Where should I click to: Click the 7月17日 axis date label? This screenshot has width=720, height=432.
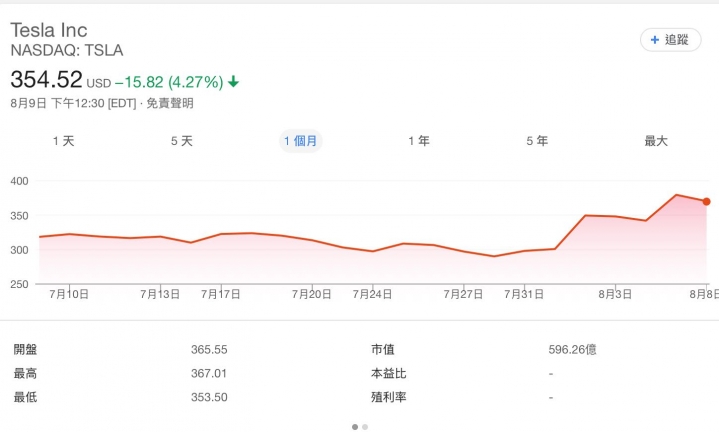click(x=220, y=294)
